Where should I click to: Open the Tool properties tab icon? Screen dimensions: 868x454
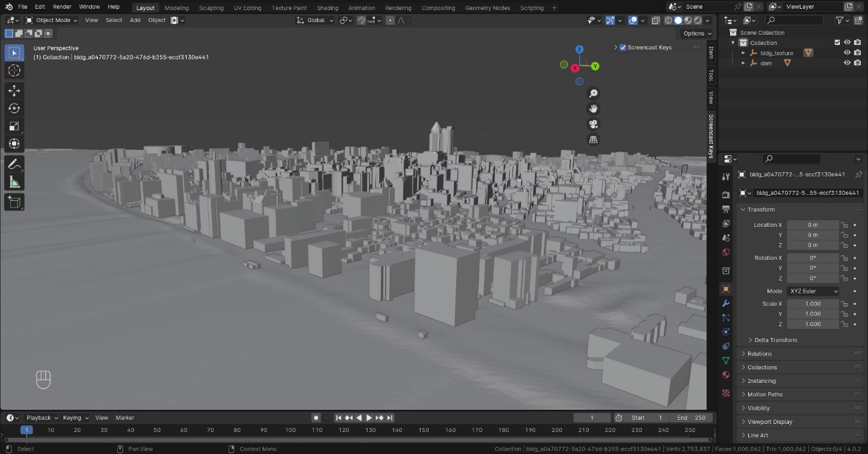coord(725,176)
